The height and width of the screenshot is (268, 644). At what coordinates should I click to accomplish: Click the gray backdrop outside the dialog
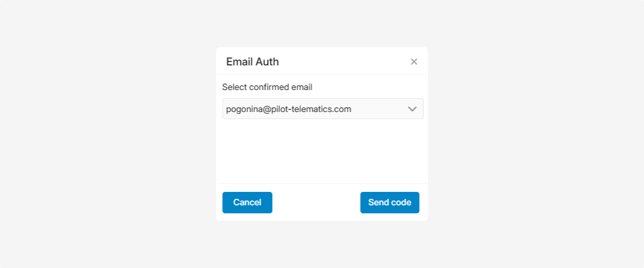pos(107,134)
